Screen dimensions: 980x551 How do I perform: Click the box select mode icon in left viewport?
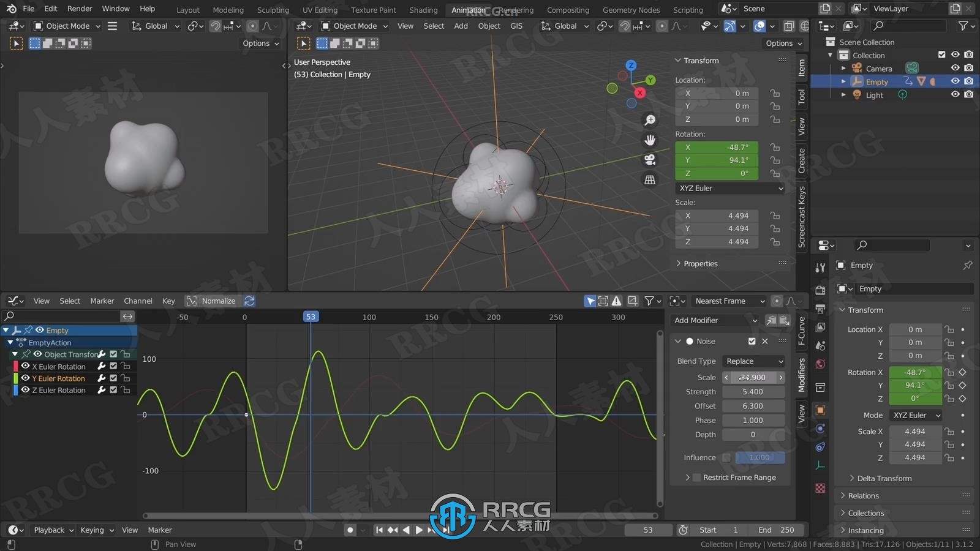point(35,43)
